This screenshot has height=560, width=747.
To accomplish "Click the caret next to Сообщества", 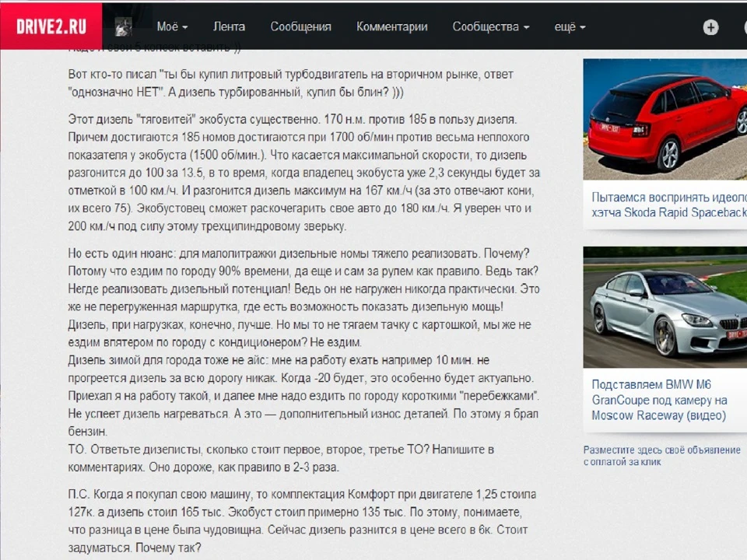I will (527, 28).
